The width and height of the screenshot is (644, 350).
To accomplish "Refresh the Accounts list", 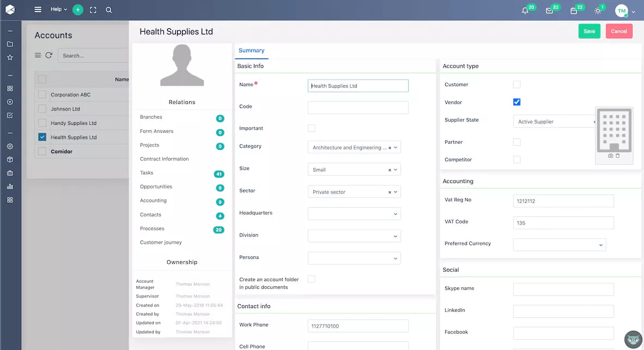I will point(49,55).
